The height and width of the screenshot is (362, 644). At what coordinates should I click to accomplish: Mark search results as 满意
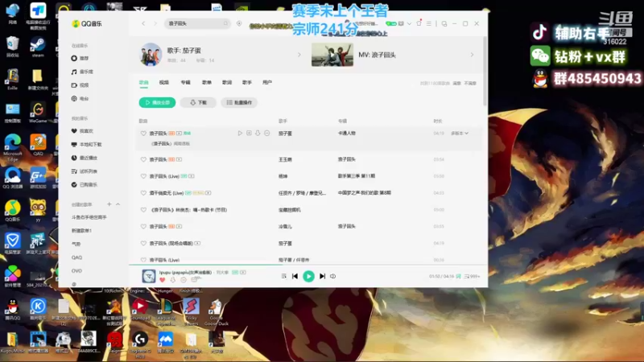[x=456, y=84]
